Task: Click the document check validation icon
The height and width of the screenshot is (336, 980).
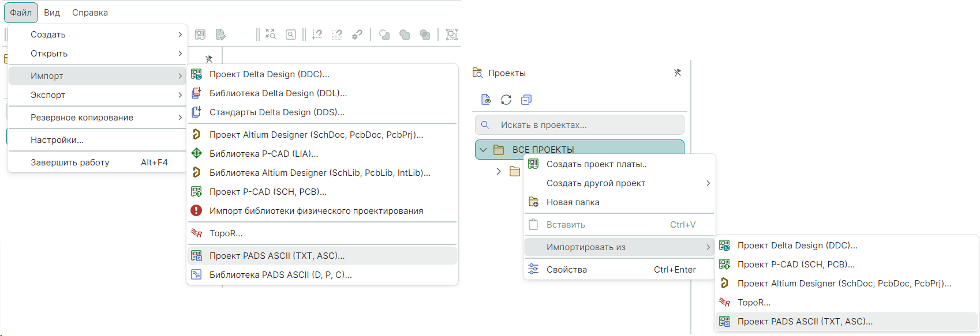Action: pyautogui.click(x=220, y=35)
